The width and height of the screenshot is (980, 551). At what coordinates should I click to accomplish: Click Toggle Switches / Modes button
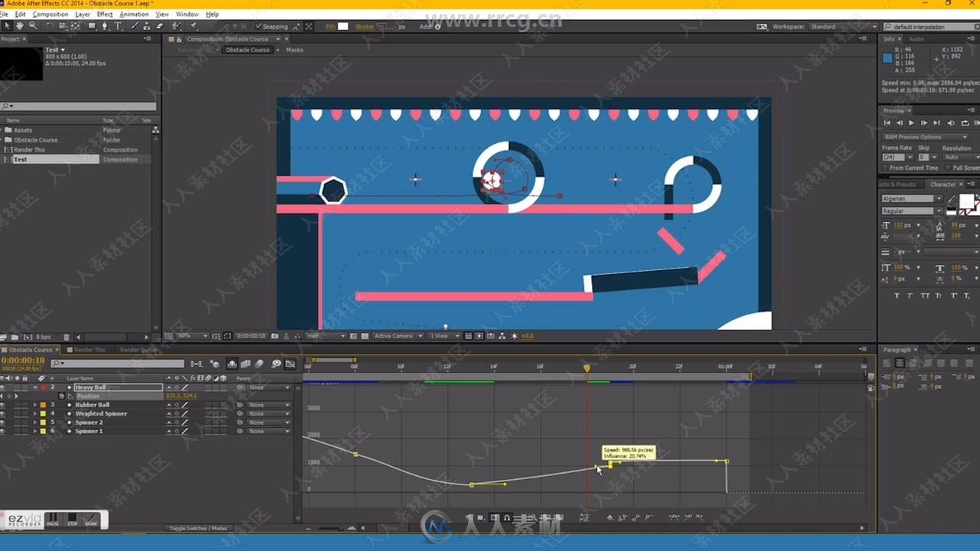[x=198, y=528]
